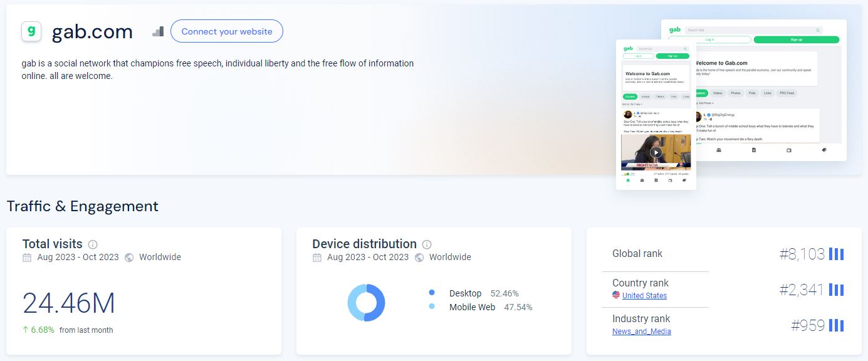This screenshot has width=868, height=361.
Task: Click the calendar icon under Device distribution
Action: coord(317,258)
